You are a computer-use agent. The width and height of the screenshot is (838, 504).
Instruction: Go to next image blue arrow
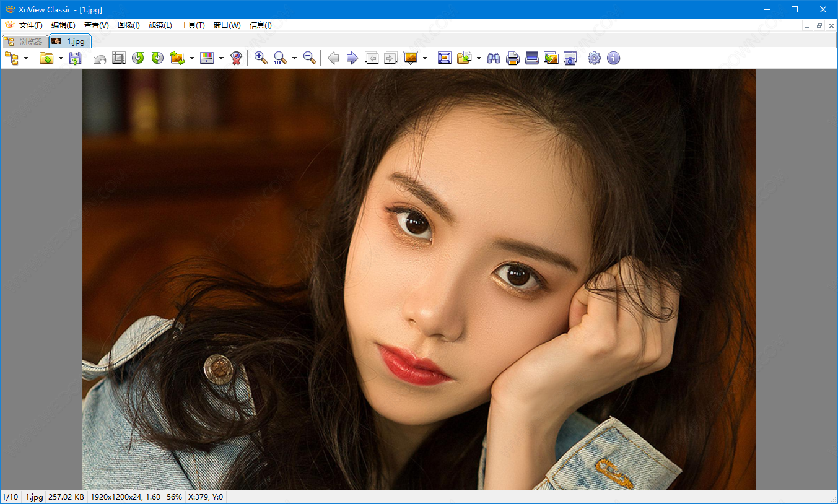pyautogui.click(x=352, y=58)
